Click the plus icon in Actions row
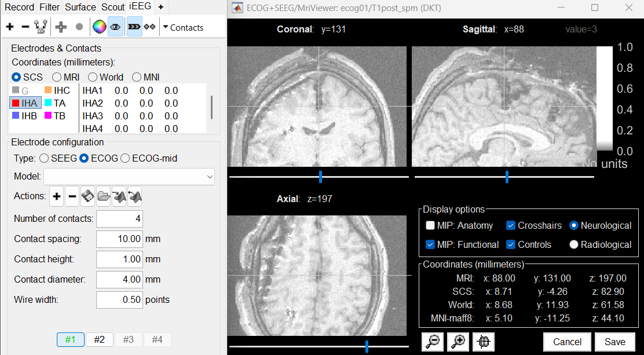 (57, 197)
